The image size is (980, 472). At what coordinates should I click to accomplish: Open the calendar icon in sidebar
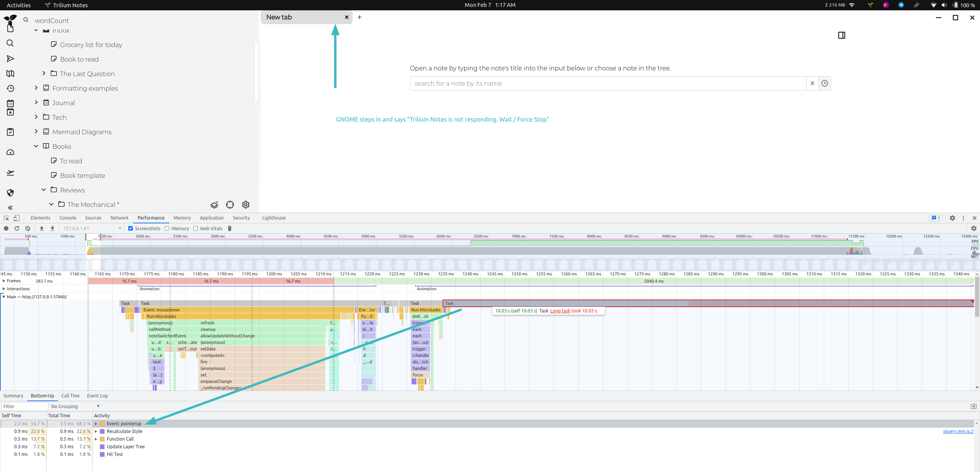[x=10, y=103]
